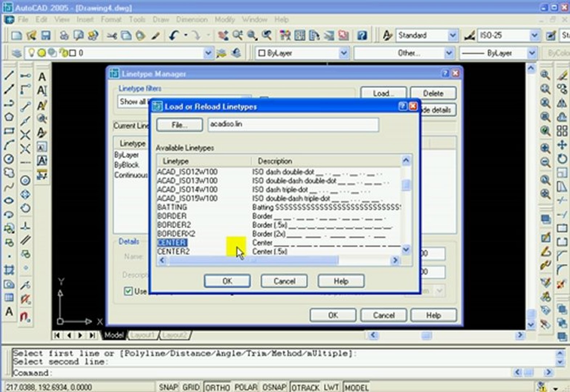570x392 pixels.
Task: Click the Zoom In magnifier icon
Action: pos(545,148)
